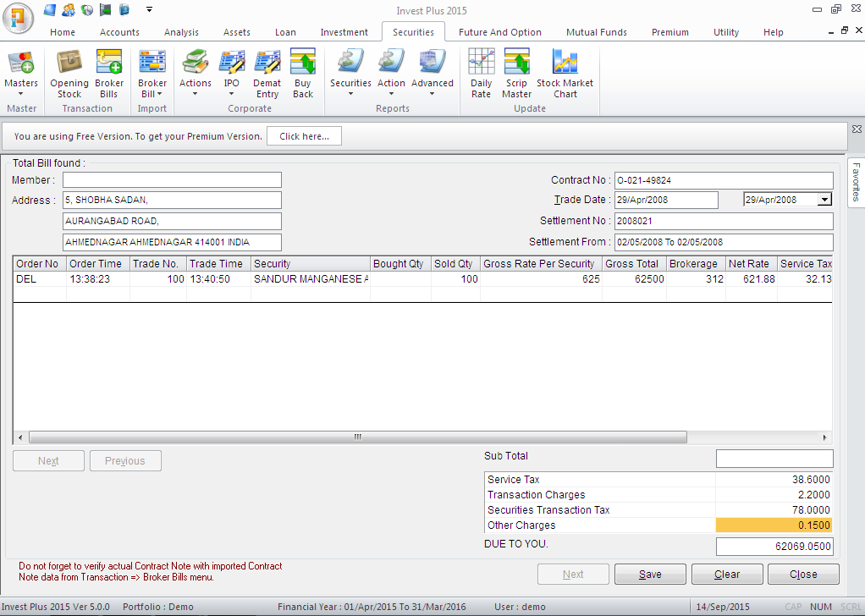This screenshot has height=616, width=865.
Task: Click the grid scrollbar left arrow
Action: coord(19,437)
